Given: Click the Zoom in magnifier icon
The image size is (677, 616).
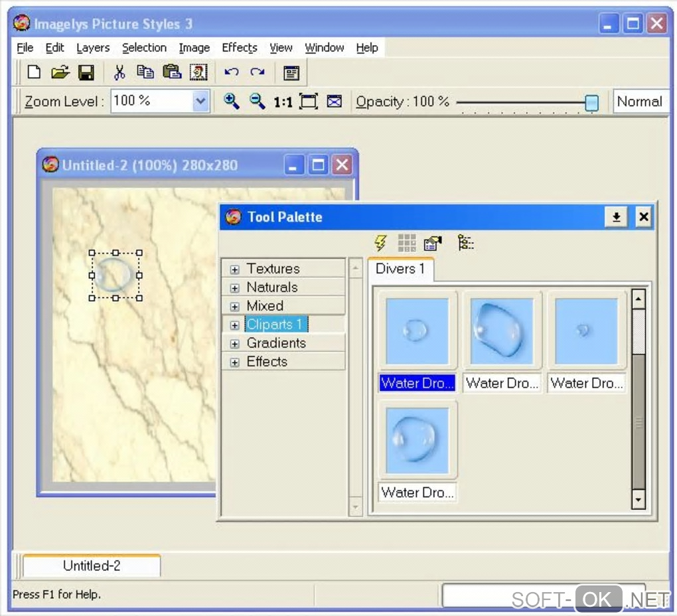Looking at the screenshot, I should click(232, 102).
